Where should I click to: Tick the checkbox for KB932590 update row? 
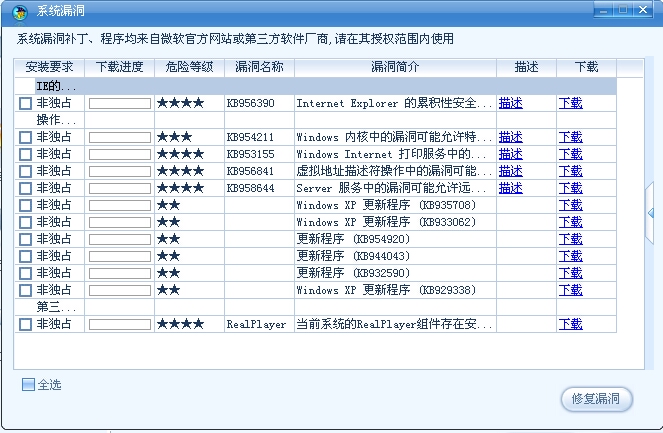point(25,273)
